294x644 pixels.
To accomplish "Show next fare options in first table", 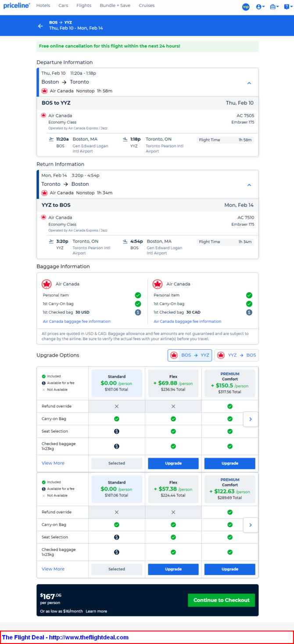I will tap(251, 419).
